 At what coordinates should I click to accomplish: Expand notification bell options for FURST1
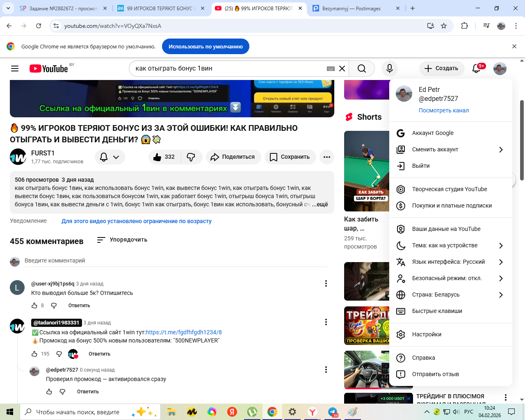pyautogui.click(x=110, y=157)
